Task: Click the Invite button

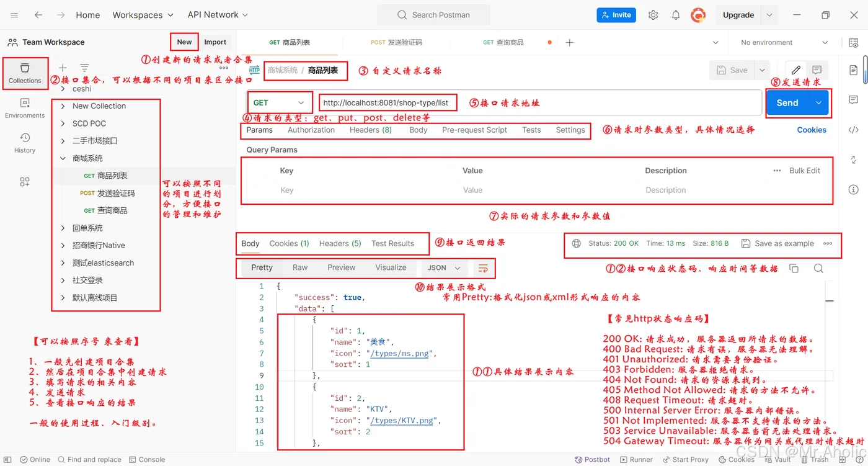Action: pyautogui.click(x=616, y=15)
